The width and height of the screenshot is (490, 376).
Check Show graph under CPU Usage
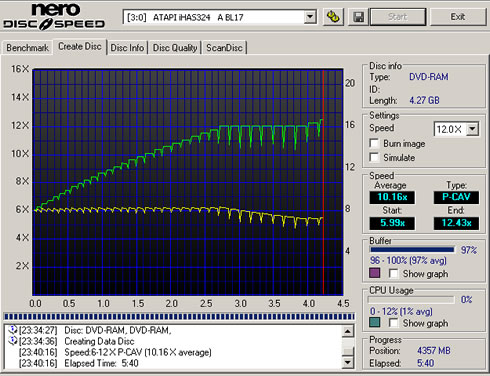pos(394,323)
